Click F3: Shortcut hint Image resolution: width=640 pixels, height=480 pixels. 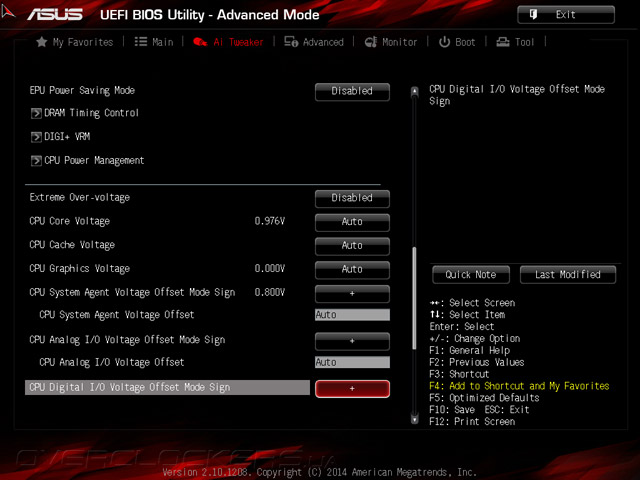459,374
